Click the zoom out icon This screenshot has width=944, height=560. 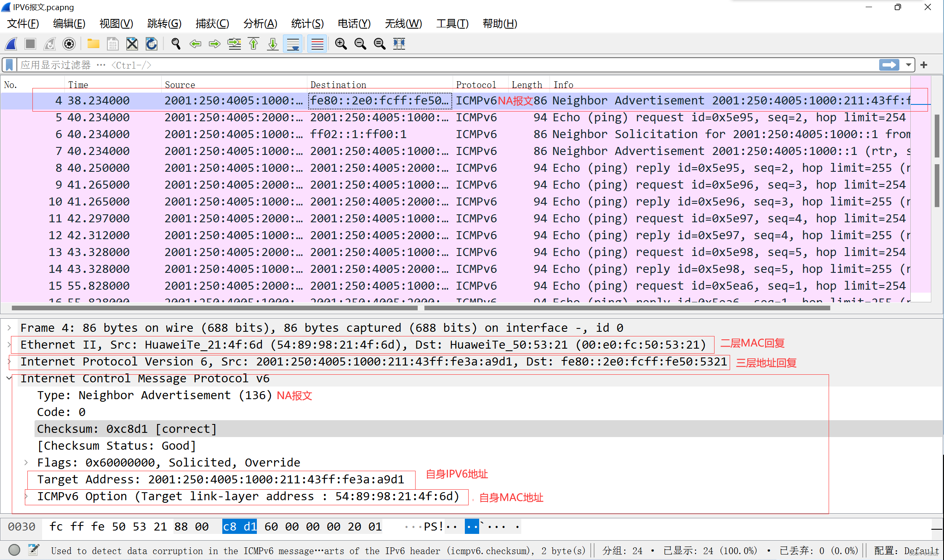[360, 44]
